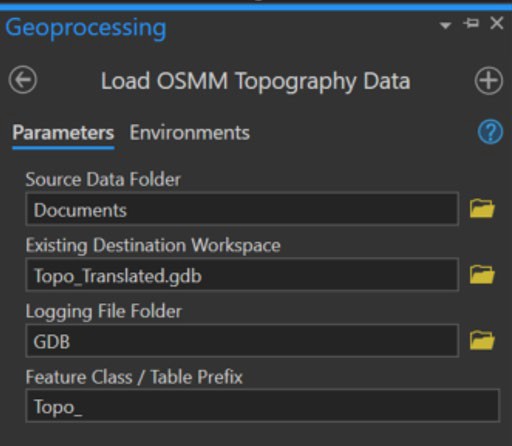Click the Logging File Folder GDB field
Viewport: 512px width, 446px height.
pyautogui.click(x=242, y=341)
